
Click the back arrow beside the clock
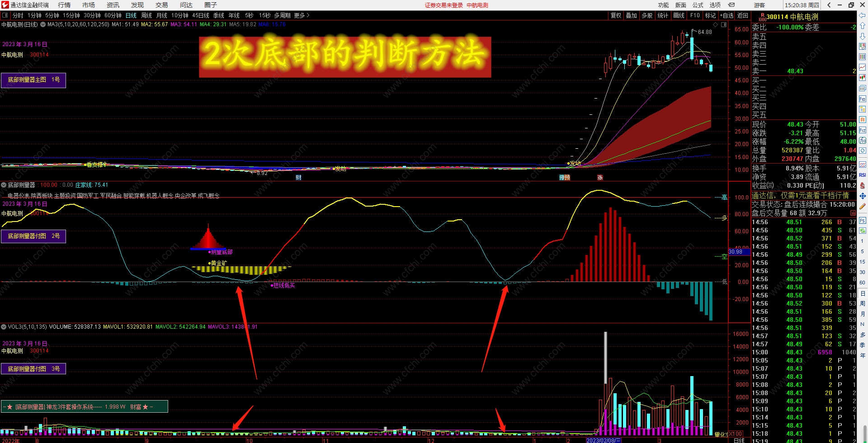coord(829,5)
